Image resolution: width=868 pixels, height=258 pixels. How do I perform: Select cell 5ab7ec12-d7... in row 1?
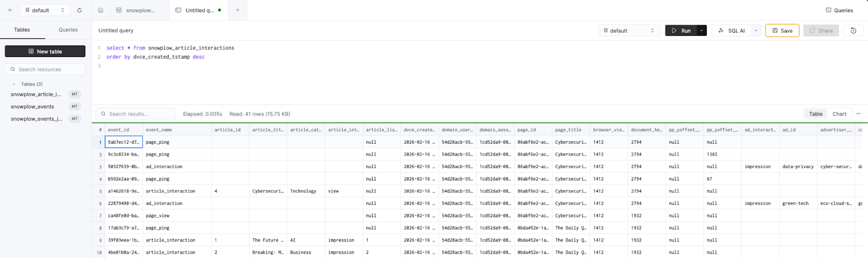point(124,142)
